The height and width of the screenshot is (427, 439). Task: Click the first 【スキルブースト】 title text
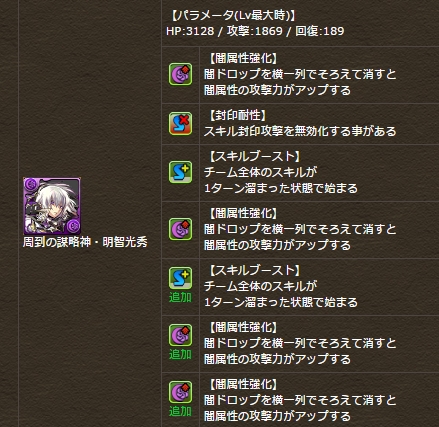254,156
